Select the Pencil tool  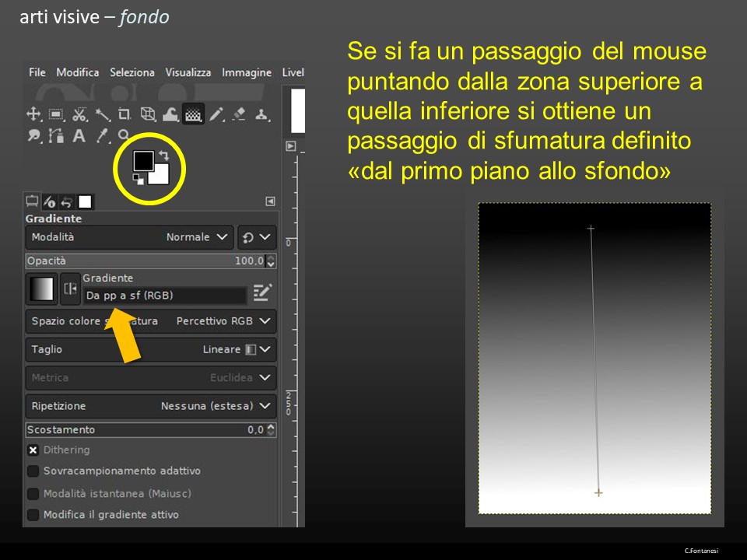coord(216,114)
